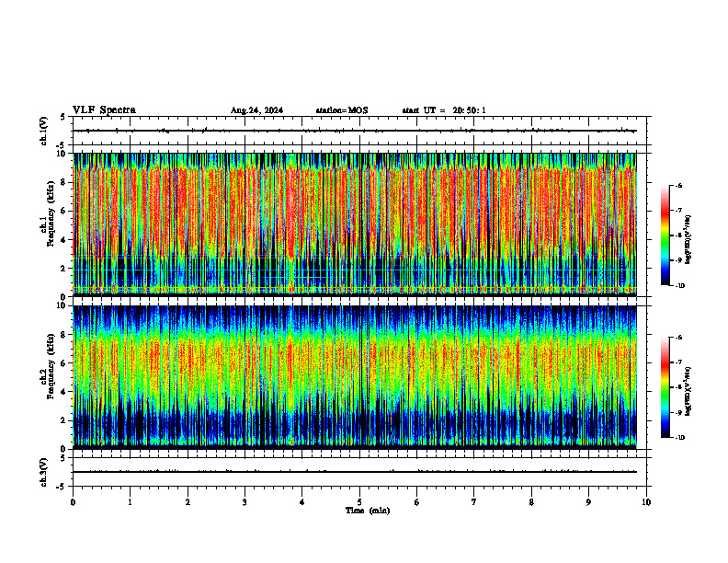Image resolution: width=728 pixels, height=563 pixels.
Task: Click the ch.3 voltage waveform trace
Action: (355, 472)
